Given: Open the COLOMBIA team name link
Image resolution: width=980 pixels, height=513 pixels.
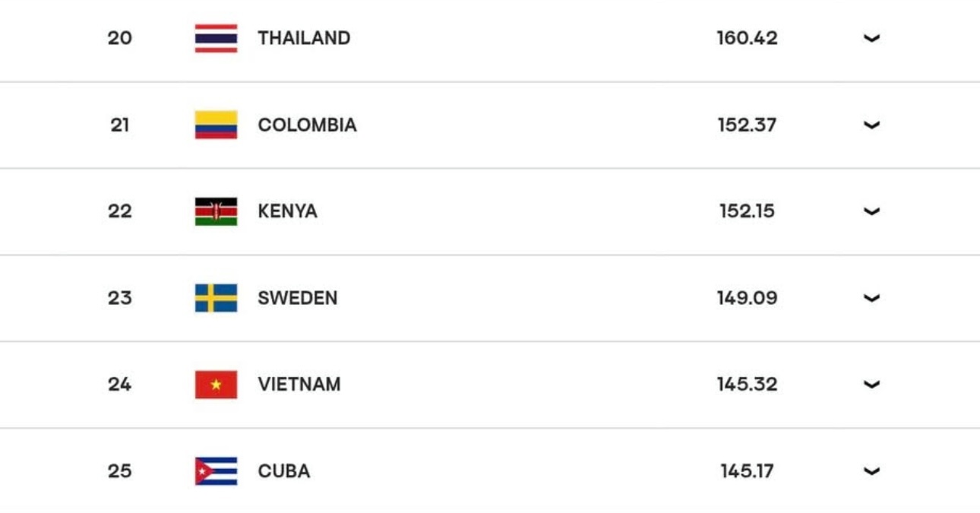Looking at the screenshot, I should [307, 125].
